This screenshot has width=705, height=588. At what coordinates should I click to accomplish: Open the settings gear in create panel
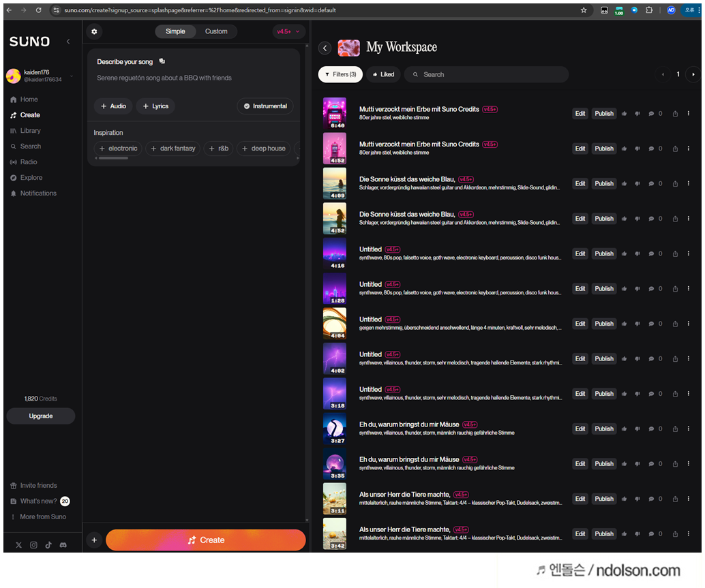(x=94, y=31)
